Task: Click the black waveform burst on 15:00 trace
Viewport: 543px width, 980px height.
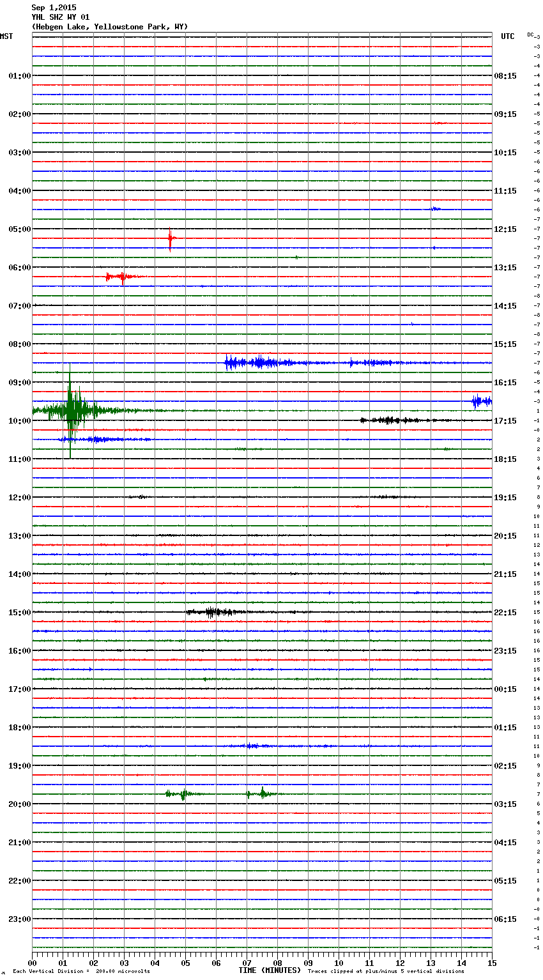Action: (x=211, y=612)
